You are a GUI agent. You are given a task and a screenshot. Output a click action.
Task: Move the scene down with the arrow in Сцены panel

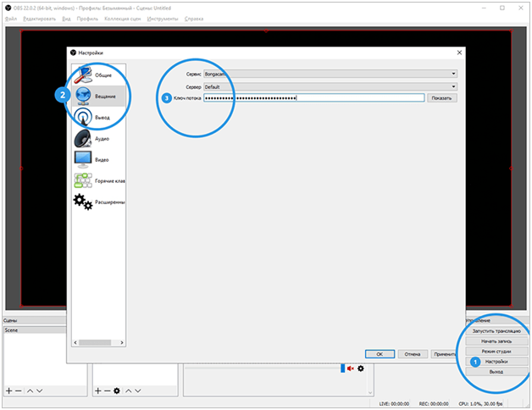click(x=39, y=391)
